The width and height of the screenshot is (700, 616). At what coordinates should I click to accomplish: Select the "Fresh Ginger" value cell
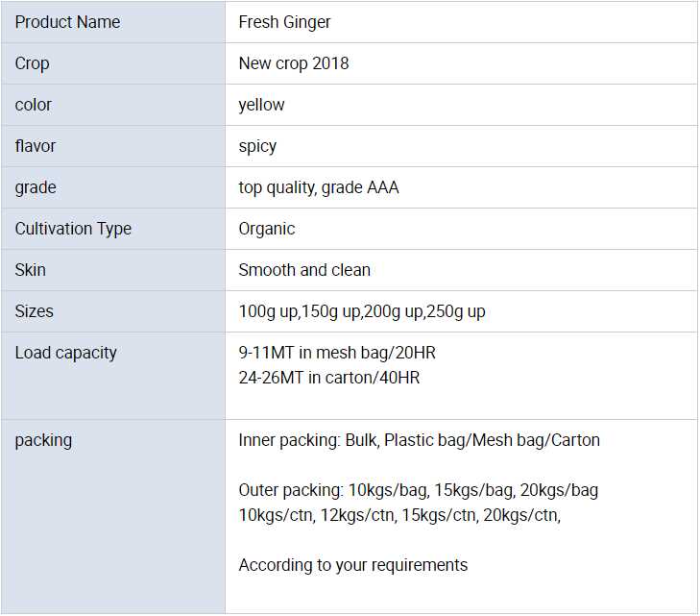tap(284, 22)
